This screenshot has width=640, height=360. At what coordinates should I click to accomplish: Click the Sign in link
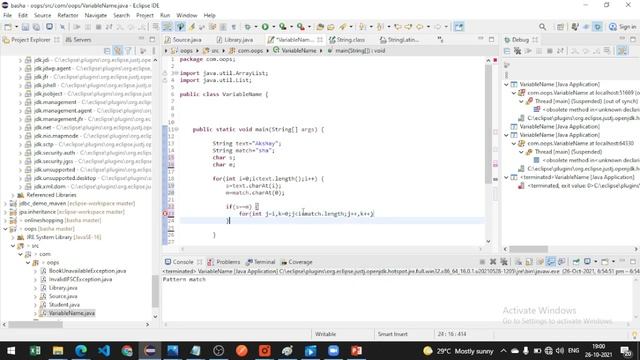(x=627, y=27)
